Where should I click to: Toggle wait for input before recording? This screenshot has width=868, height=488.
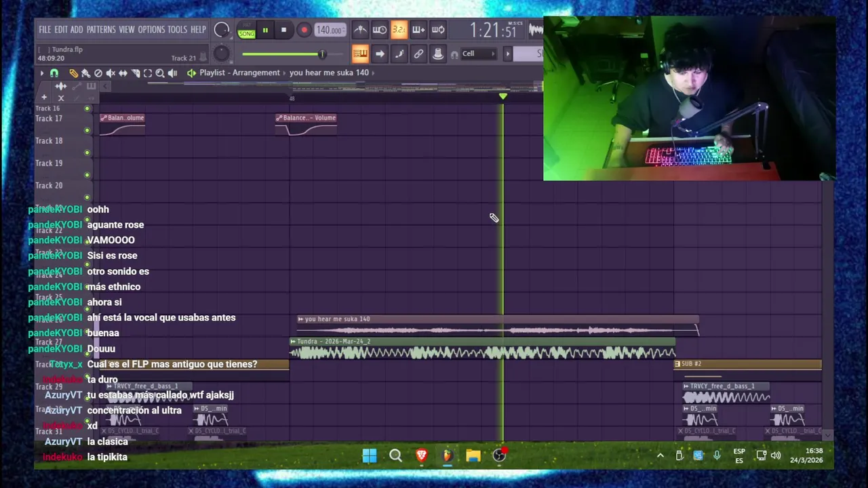(380, 30)
